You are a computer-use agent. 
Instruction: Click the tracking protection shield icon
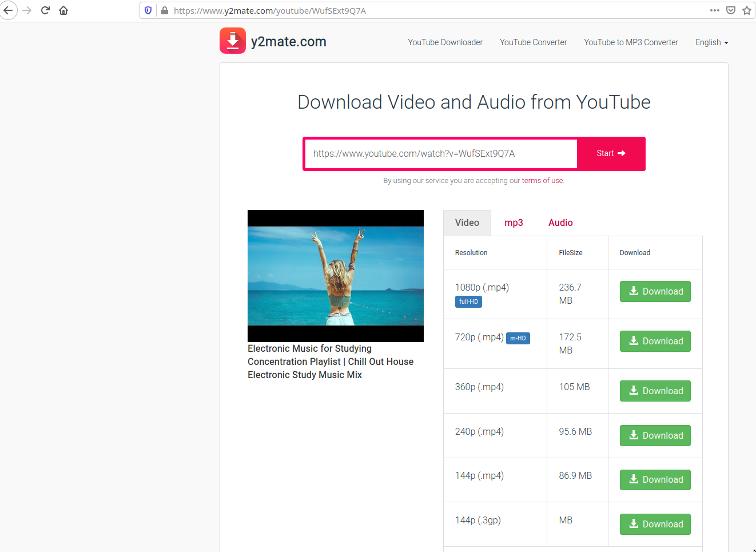(148, 10)
